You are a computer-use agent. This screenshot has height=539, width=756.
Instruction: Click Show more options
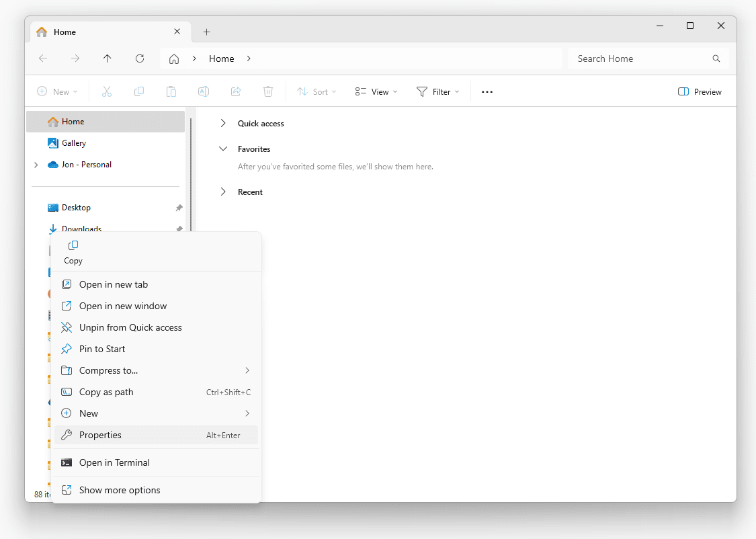120,490
